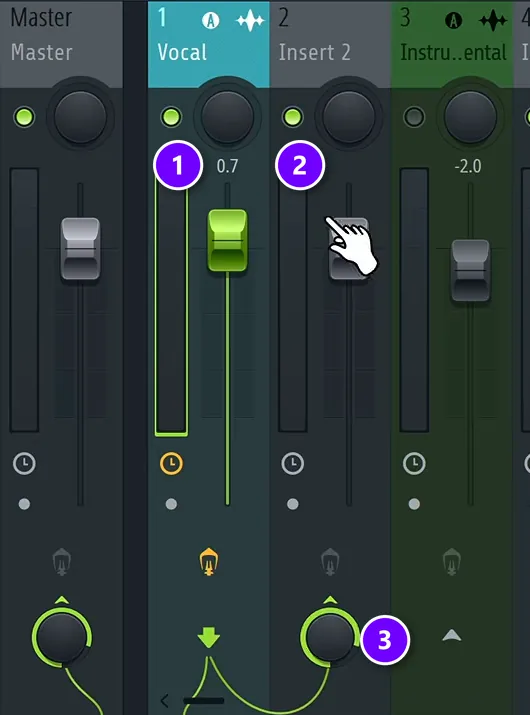This screenshot has width=530, height=715.
Task: Click the circled A icon on Vocal track
Action: tap(211, 21)
